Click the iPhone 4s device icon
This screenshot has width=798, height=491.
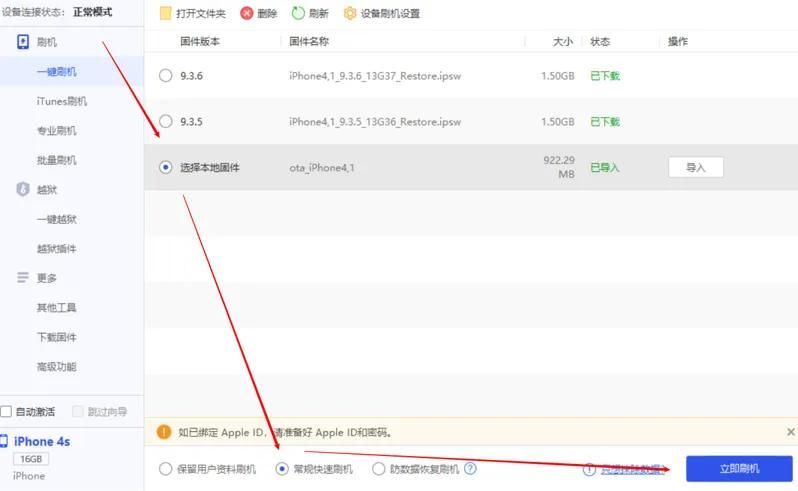[x=4, y=441]
